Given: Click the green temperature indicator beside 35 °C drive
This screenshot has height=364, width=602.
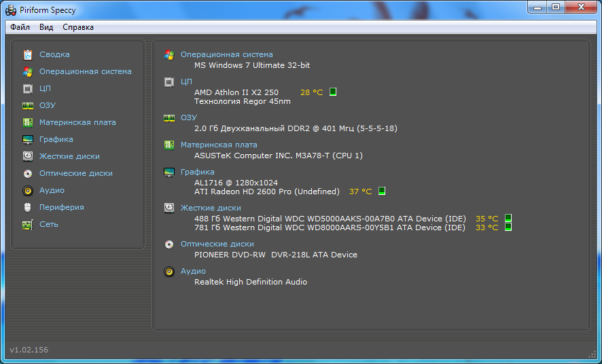Looking at the screenshot, I should pyautogui.click(x=508, y=218).
